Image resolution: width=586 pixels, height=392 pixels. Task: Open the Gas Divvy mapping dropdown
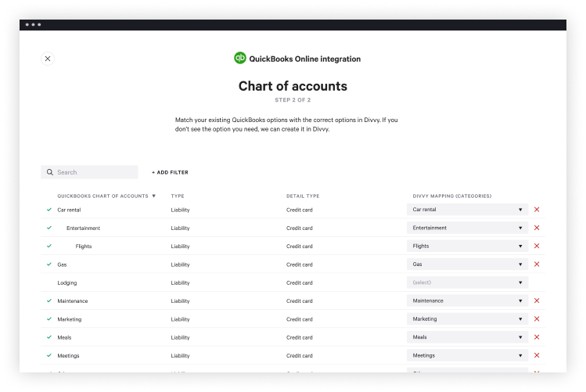(467, 264)
